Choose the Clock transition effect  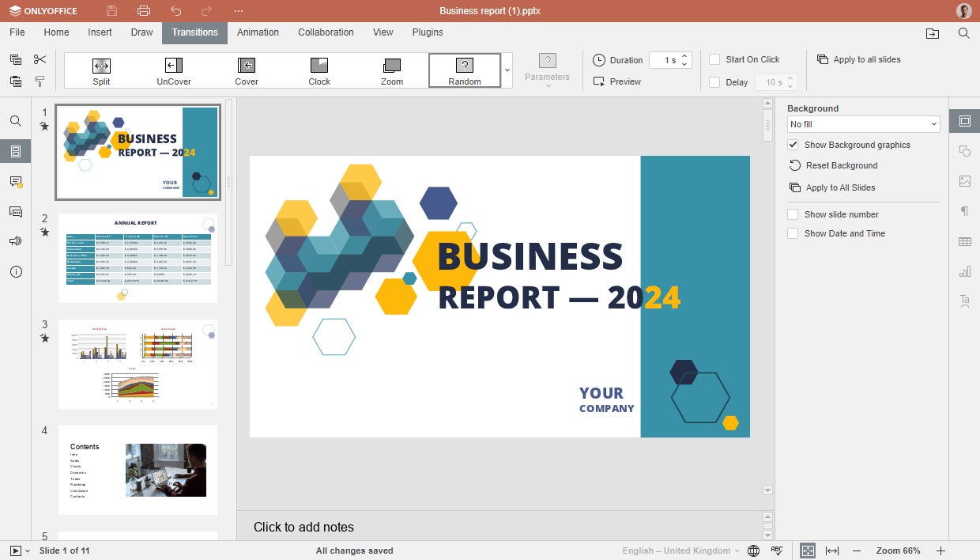pyautogui.click(x=319, y=70)
